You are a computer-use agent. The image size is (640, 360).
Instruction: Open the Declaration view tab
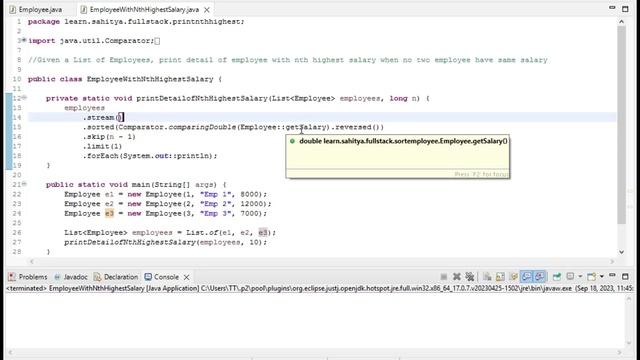tap(116, 277)
